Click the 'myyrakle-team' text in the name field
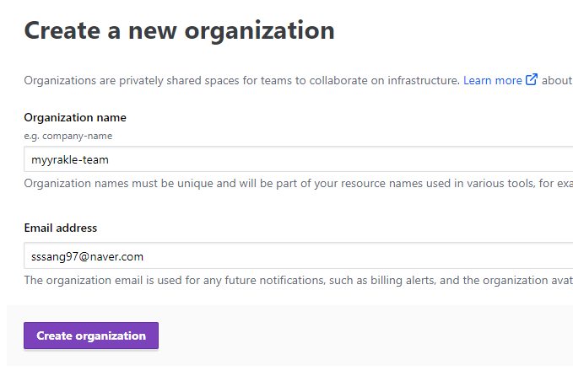Viewport: 573px width, 392px height. tap(70, 159)
